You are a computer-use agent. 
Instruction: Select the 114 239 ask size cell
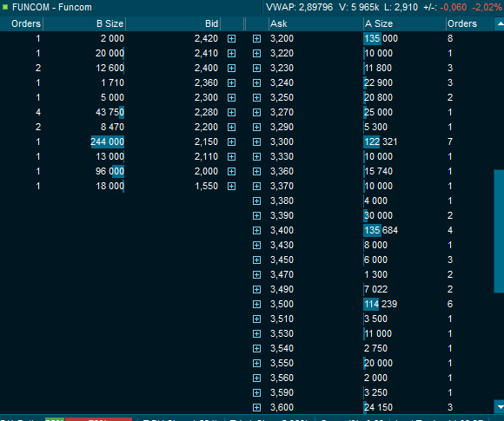click(381, 304)
